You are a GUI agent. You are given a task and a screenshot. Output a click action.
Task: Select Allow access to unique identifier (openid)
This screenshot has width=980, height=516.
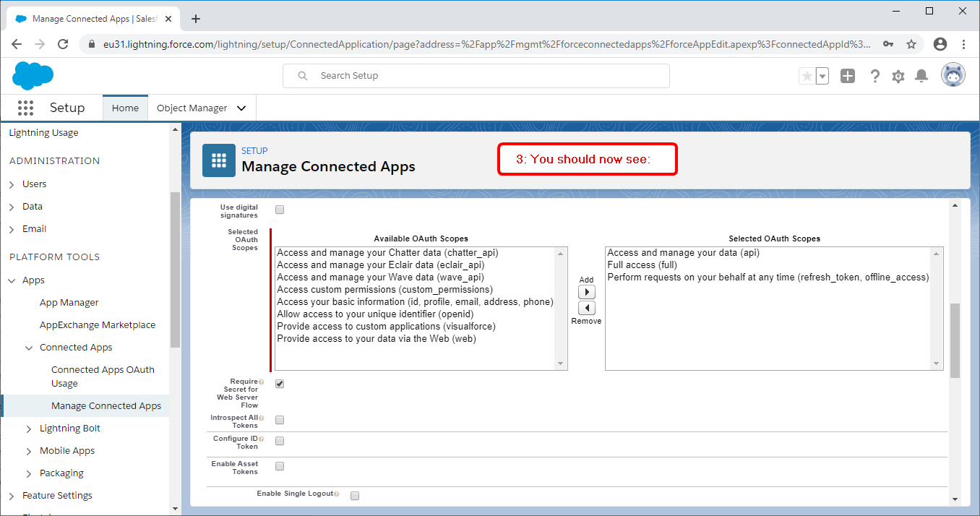376,314
